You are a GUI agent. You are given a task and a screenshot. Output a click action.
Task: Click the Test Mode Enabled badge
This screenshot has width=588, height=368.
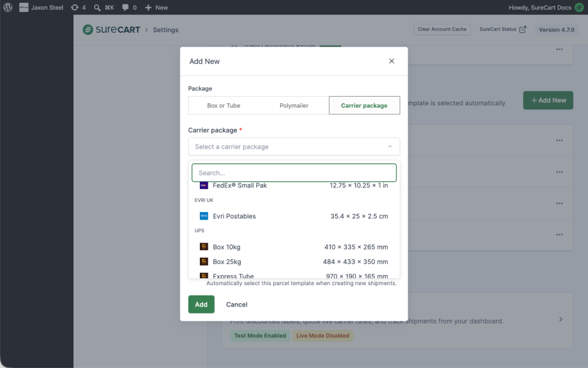[x=260, y=336]
